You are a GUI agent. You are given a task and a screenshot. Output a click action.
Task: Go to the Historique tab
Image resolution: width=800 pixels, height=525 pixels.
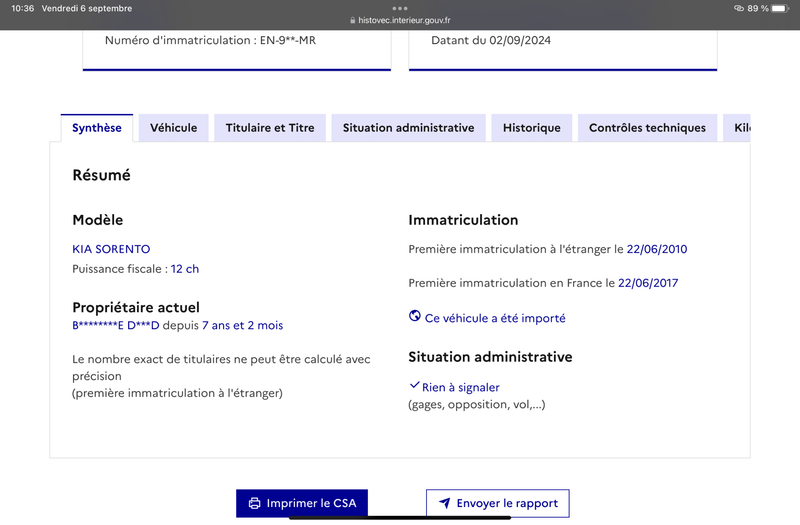pos(532,128)
